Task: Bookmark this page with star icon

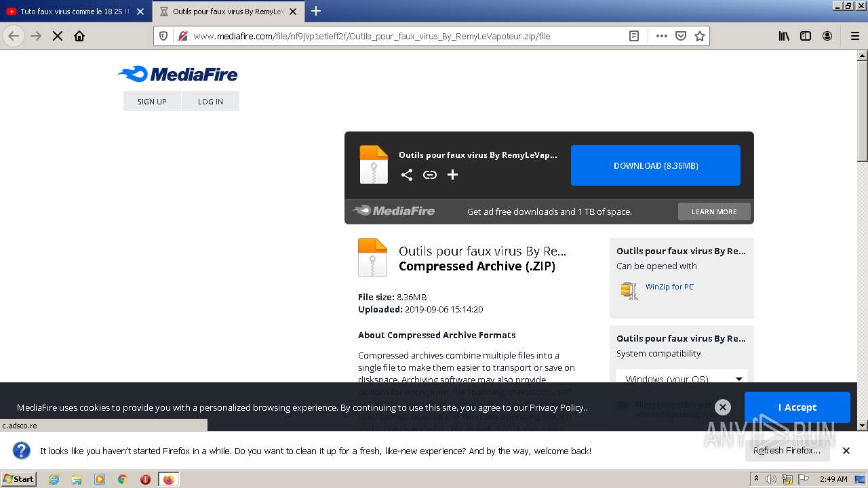Action: click(700, 36)
